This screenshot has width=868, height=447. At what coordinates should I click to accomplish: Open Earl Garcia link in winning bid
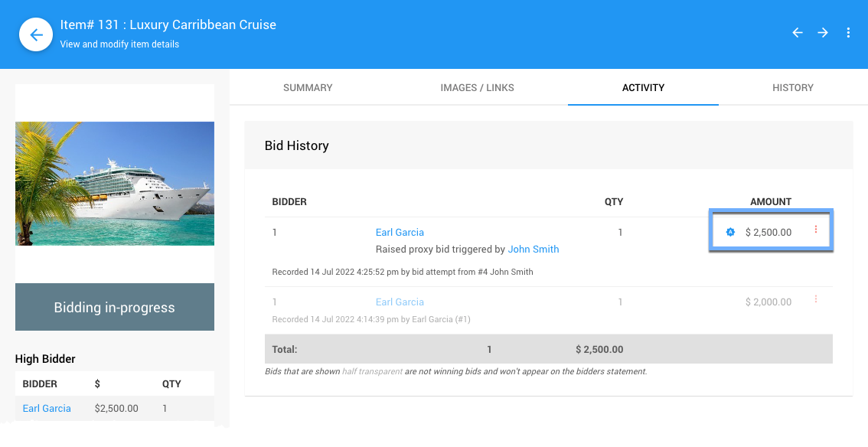pyautogui.click(x=400, y=232)
